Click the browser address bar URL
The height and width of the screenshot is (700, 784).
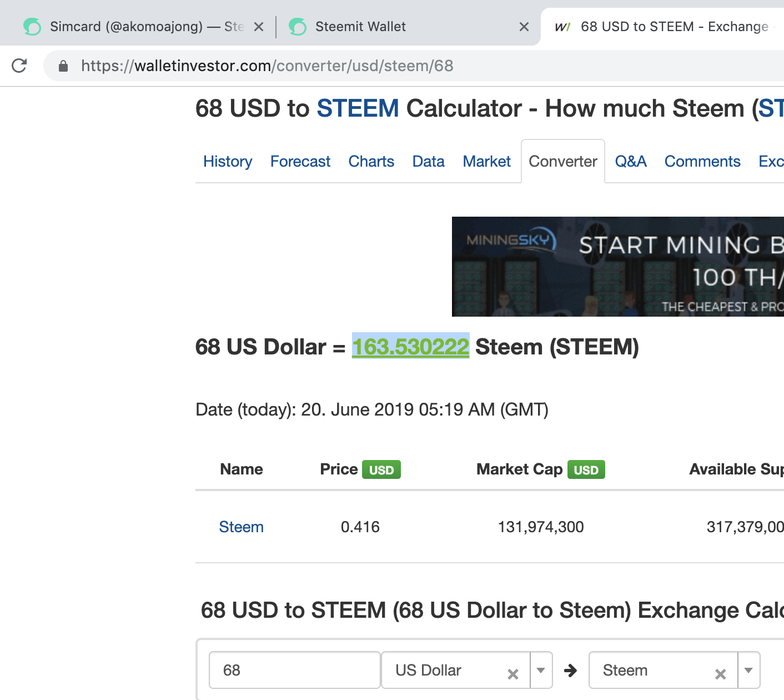click(x=267, y=66)
